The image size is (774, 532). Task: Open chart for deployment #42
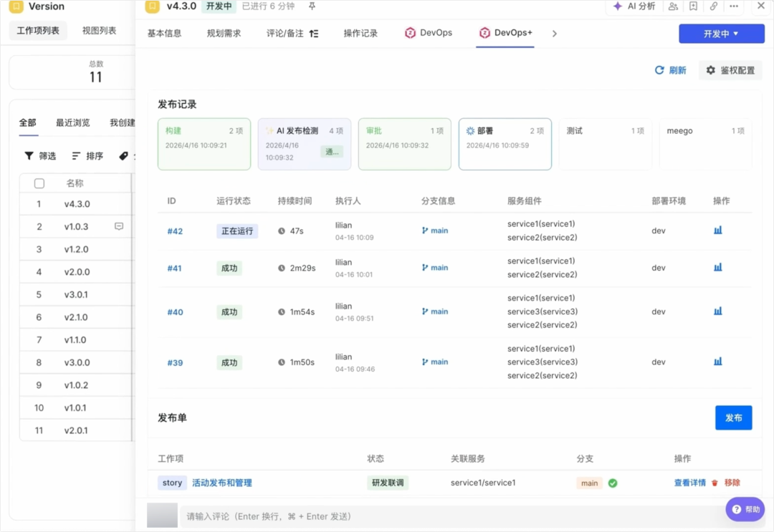[x=717, y=231]
